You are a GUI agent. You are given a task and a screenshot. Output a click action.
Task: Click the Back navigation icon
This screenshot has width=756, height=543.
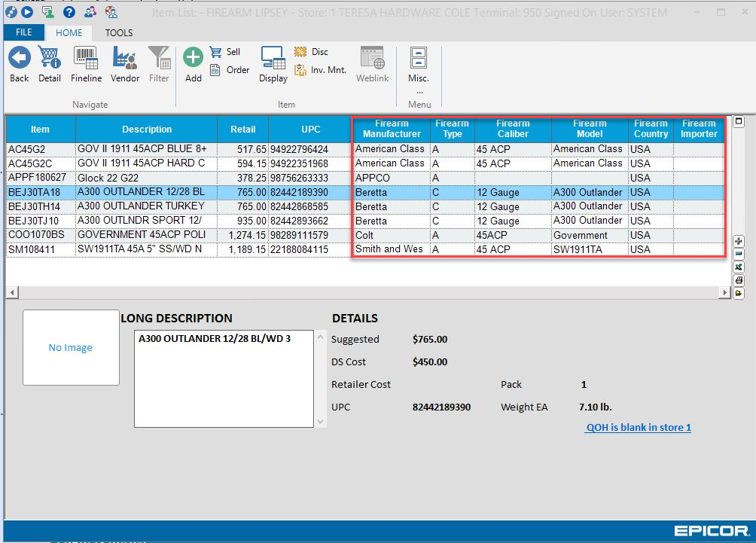20,58
